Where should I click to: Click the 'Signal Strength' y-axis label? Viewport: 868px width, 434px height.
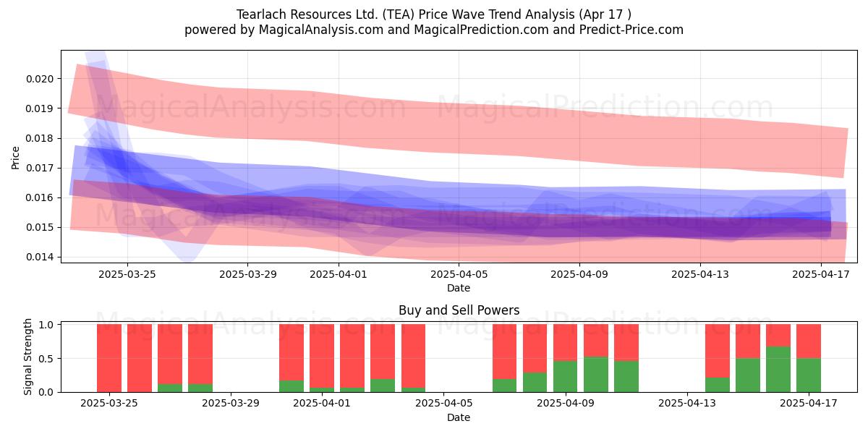[28, 357]
